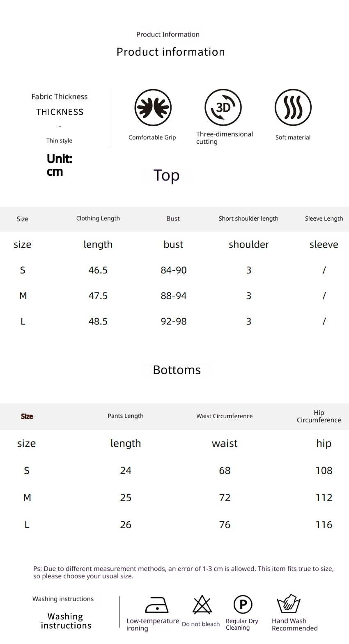Click the Comfortable Grip hands icon
Screen dimensions: 349x644
pyautogui.click(x=153, y=108)
